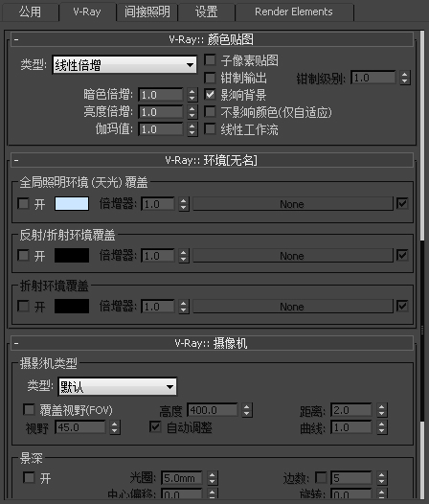Adjust the 钳制级别 spinner arrows
This screenshot has height=504, width=429.
click(x=405, y=78)
